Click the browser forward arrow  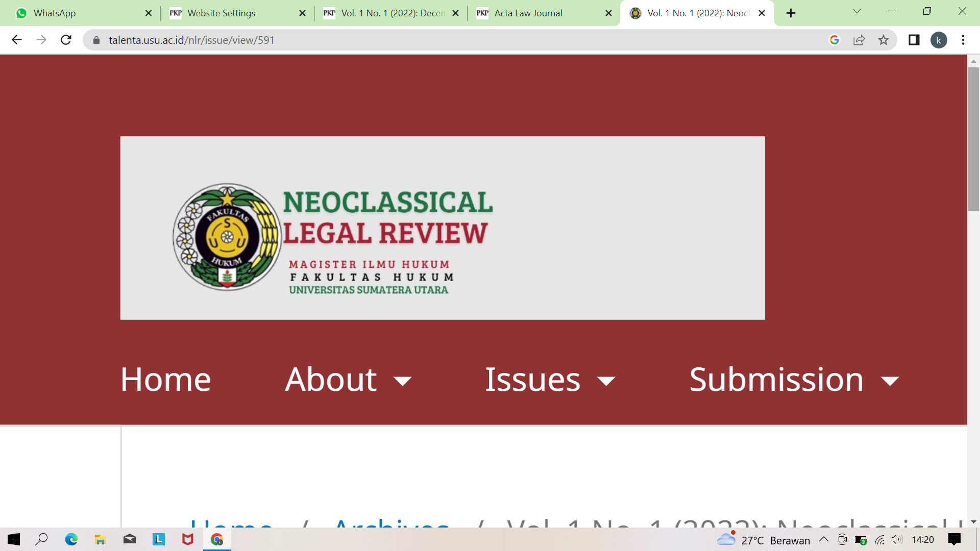click(x=41, y=40)
